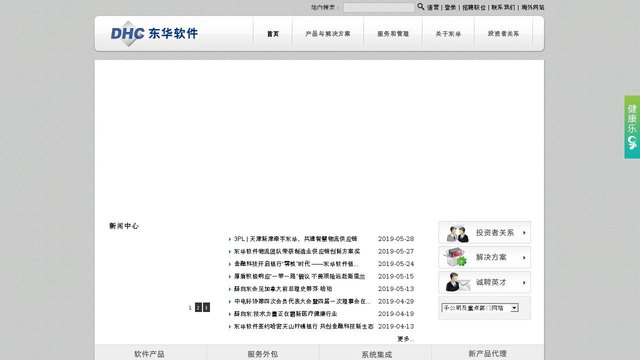Open the 服务和管理 navigation menu
640x360 pixels.
(x=393, y=34)
